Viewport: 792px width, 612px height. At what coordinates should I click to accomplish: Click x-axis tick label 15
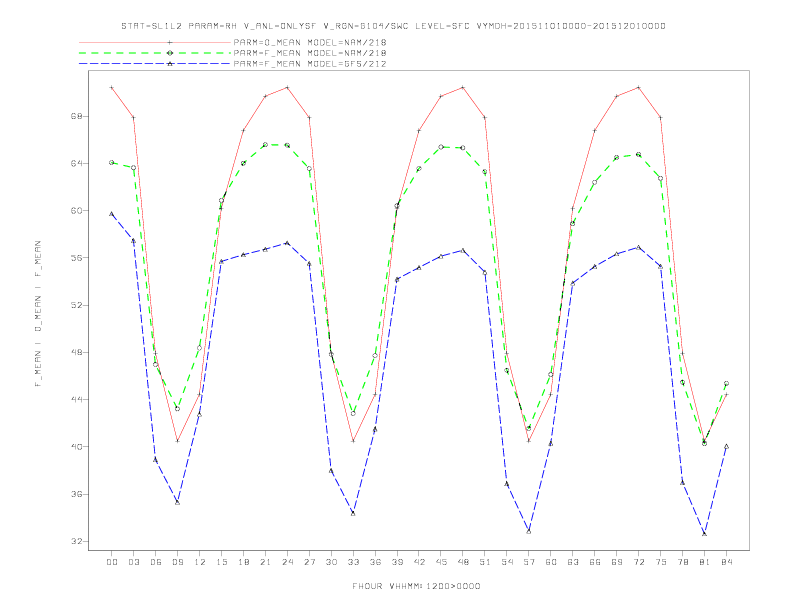221,562
